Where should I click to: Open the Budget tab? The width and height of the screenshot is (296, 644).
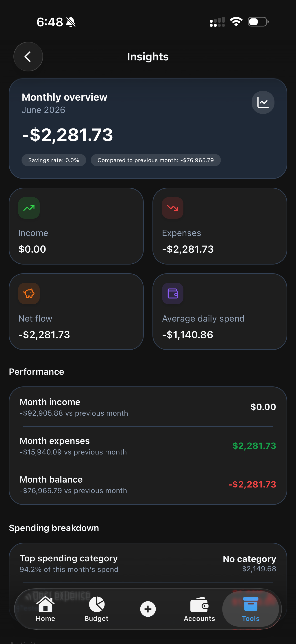pyautogui.click(x=97, y=609)
